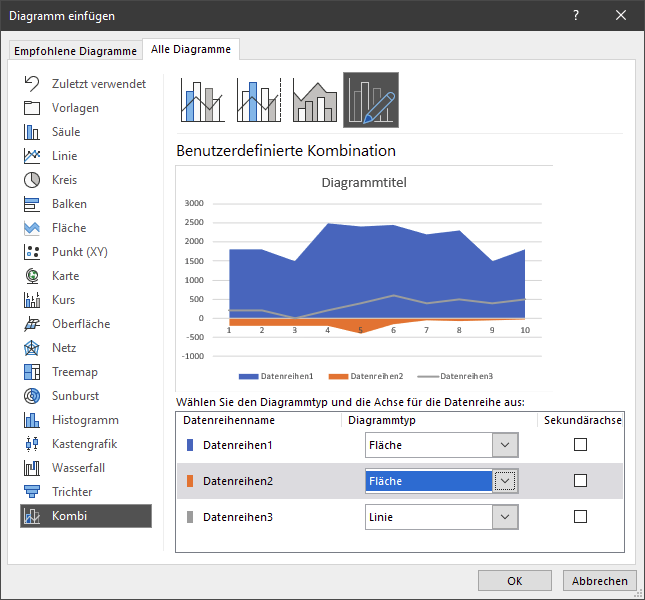Switch to Alle Diagramme tab
This screenshot has width=645, height=600.
pos(191,49)
